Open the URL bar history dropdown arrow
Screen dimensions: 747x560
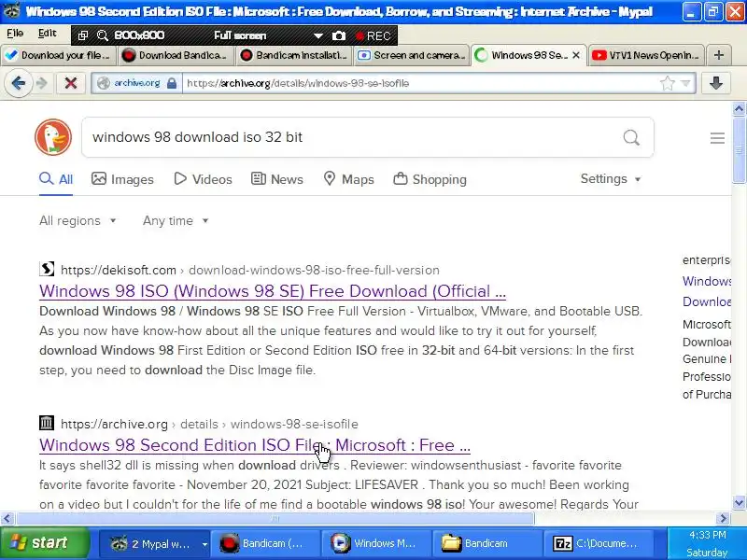point(685,83)
